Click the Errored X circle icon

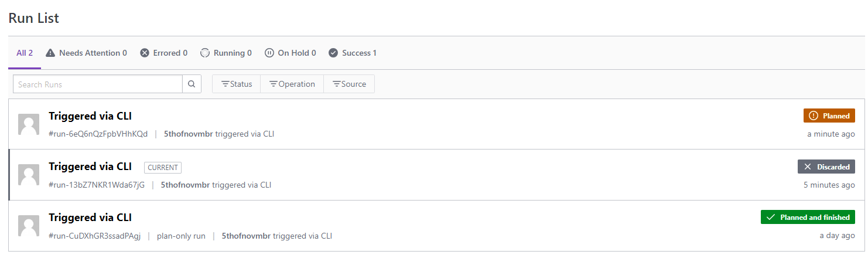pos(145,53)
